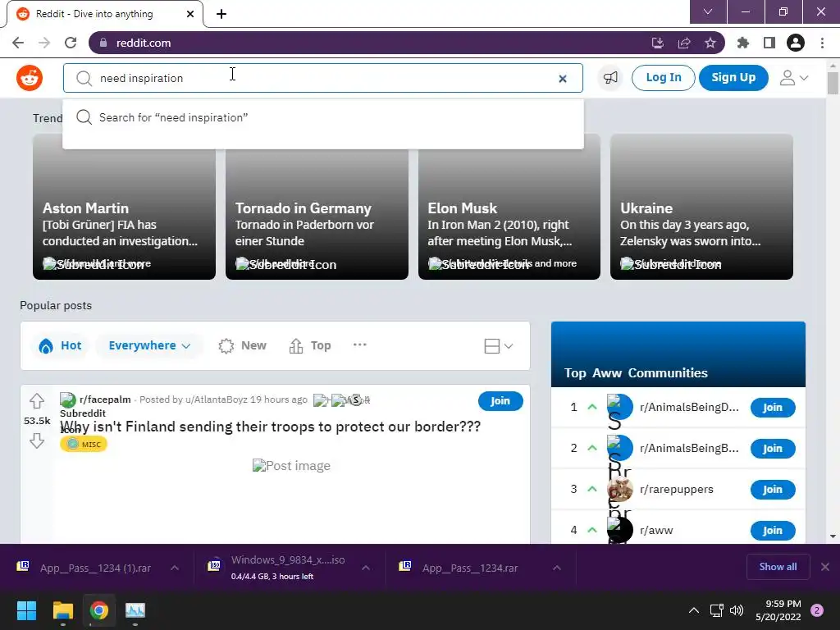This screenshot has width=840, height=630.
Task: Click the install app icon in address bar
Action: (658, 43)
